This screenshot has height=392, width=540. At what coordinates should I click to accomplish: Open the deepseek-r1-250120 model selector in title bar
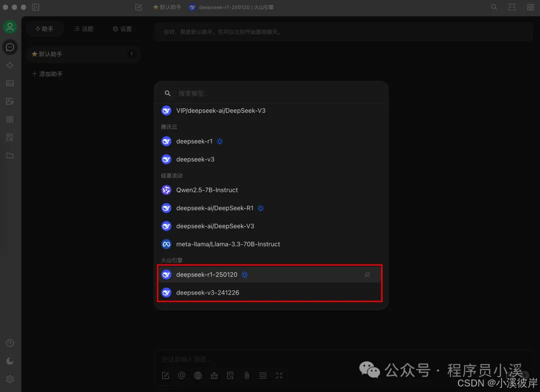pos(231,7)
